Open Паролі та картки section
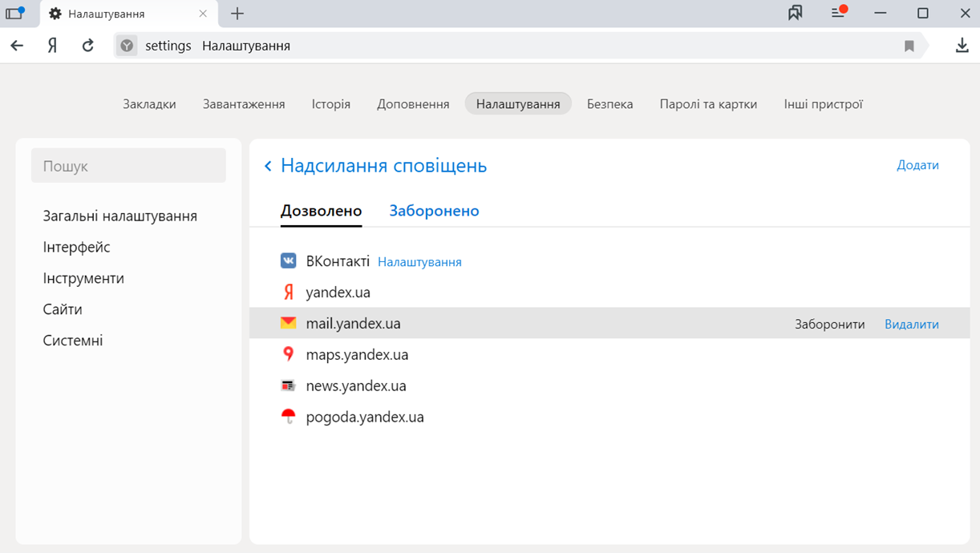This screenshot has width=980, height=553. click(708, 103)
